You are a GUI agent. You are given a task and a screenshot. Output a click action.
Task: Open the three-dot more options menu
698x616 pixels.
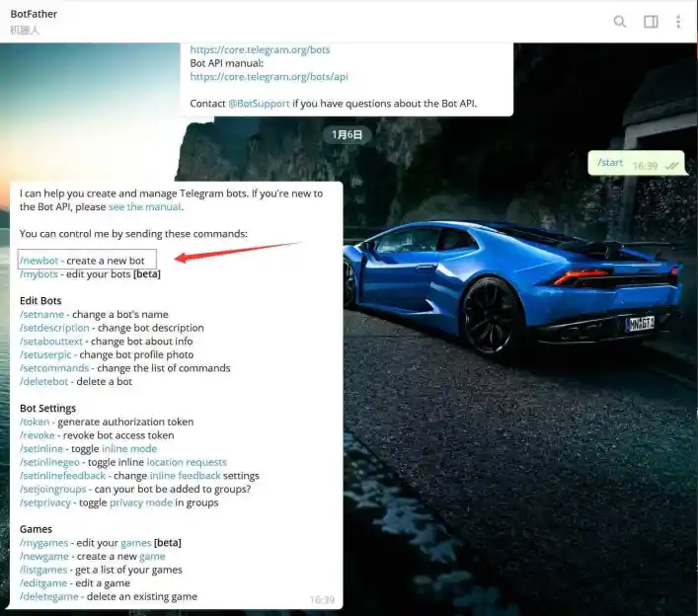[x=678, y=22]
